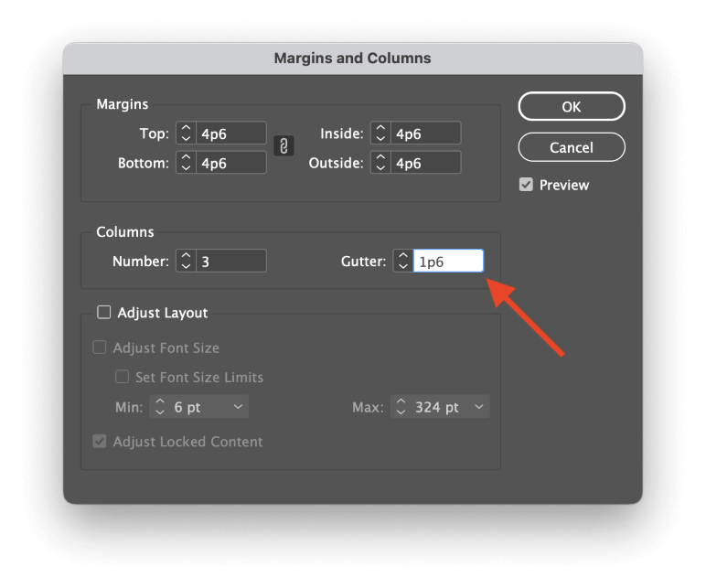The image size is (706, 588).
Task: Click the column Number stepper arrows
Action: [186, 262]
